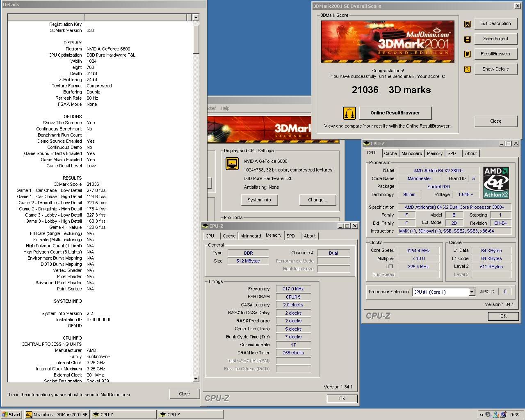Viewport: 525px width, 420px height.
Task: Click the ResultBrowser document icon
Action: [467, 54]
